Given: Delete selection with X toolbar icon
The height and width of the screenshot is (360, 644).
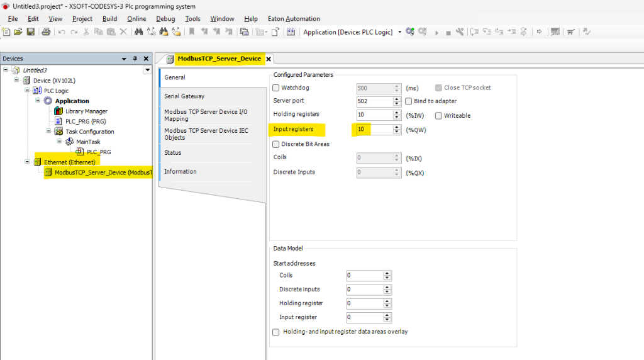Looking at the screenshot, I should pos(123,31).
